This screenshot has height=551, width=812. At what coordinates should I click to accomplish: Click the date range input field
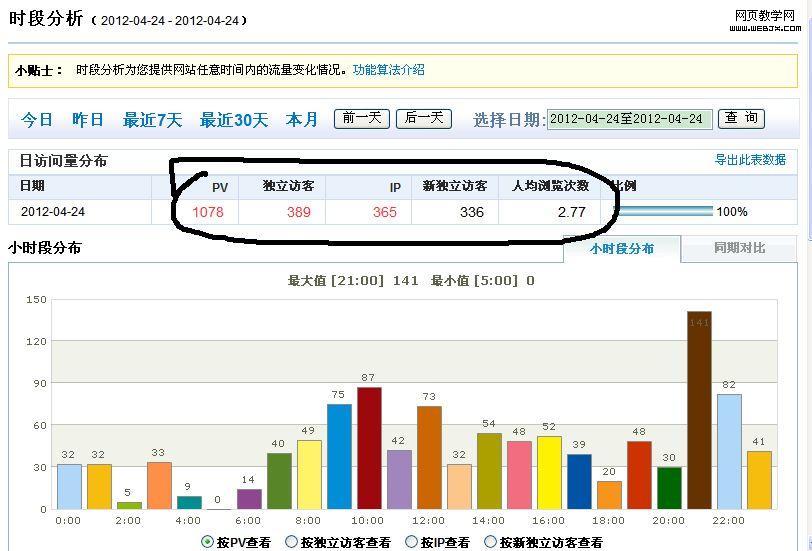(630, 119)
